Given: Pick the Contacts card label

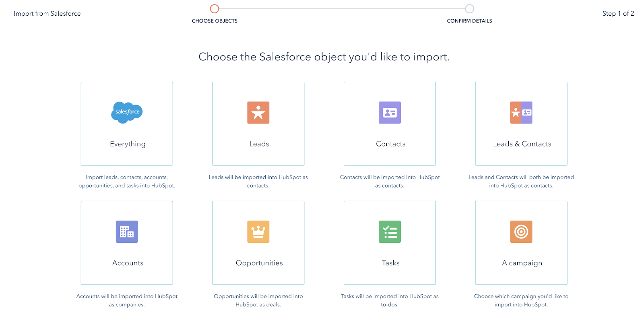Looking at the screenshot, I should tap(390, 144).
